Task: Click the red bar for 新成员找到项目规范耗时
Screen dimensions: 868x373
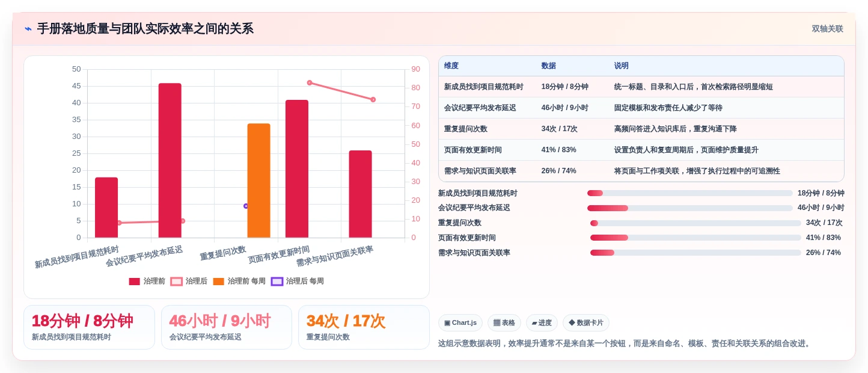Action: click(x=106, y=208)
